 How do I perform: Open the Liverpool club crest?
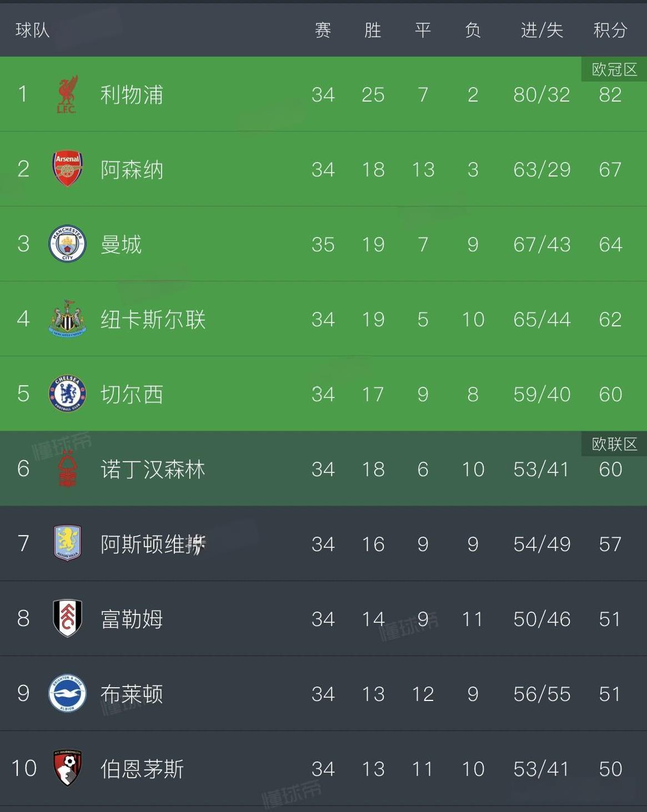point(67,94)
